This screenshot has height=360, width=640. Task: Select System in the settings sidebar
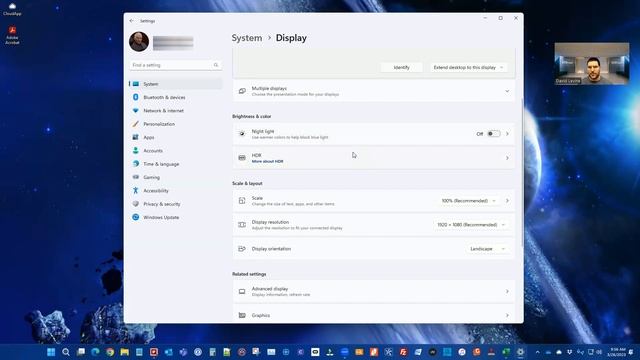(x=176, y=84)
